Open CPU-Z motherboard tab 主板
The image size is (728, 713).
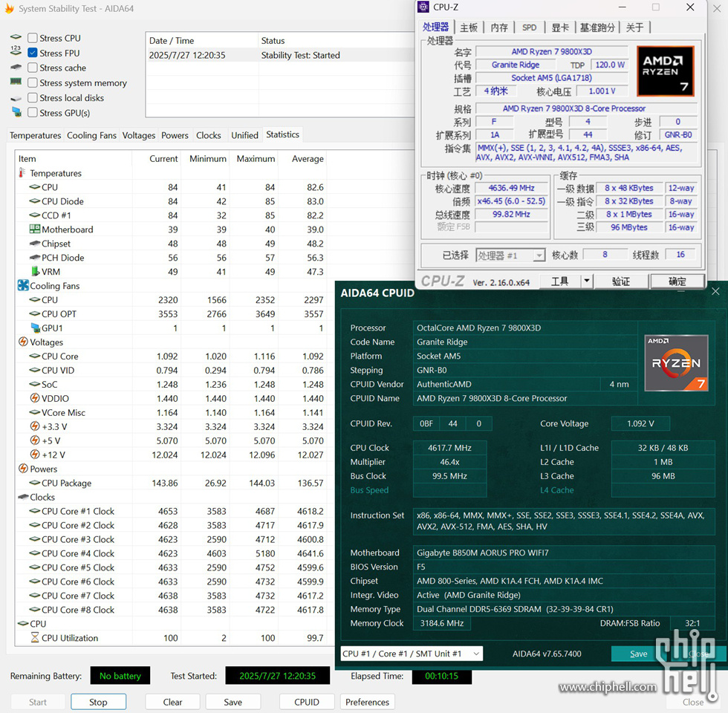coord(469,27)
